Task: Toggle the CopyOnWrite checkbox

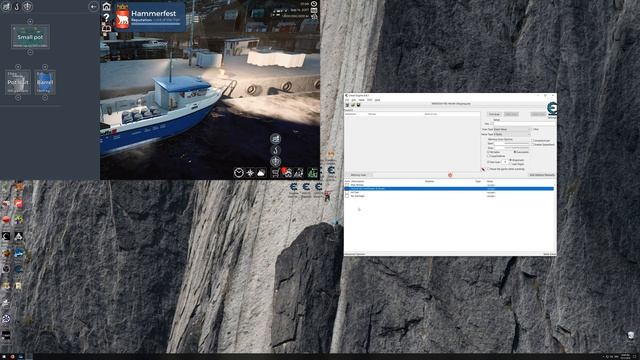Action: [489, 156]
